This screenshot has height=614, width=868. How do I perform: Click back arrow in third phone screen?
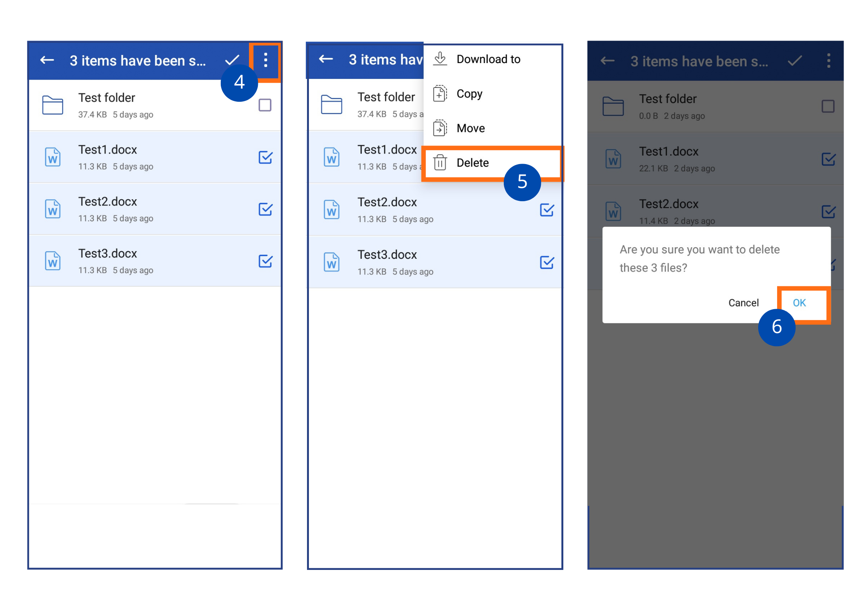coord(607,61)
